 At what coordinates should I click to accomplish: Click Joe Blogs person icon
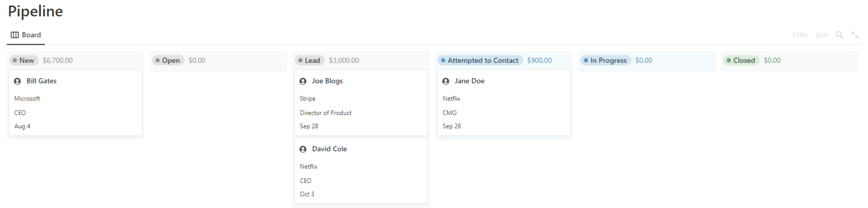tap(303, 81)
